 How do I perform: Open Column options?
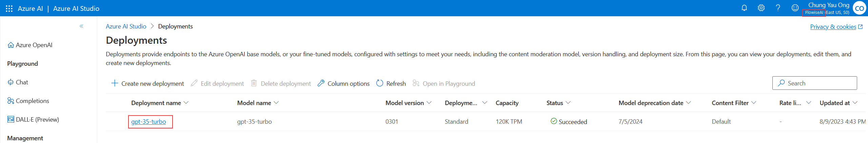click(x=343, y=83)
